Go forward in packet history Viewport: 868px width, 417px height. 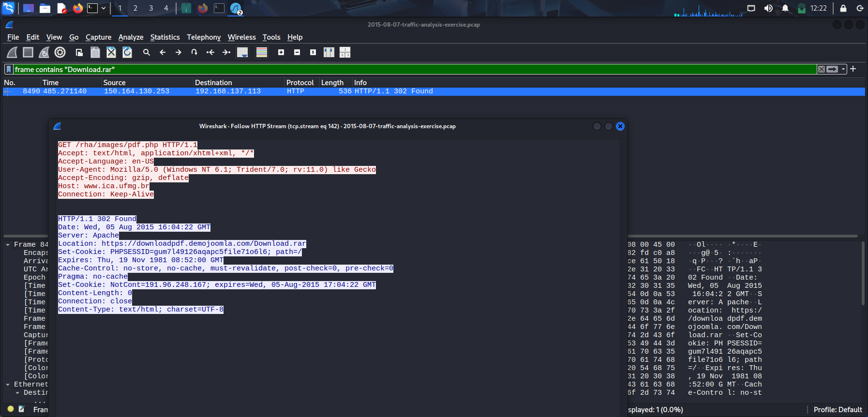(x=179, y=52)
